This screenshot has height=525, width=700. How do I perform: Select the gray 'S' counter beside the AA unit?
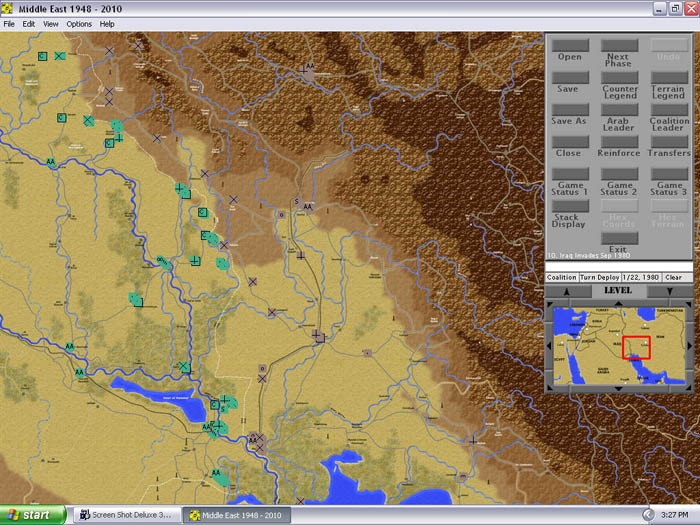[296, 202]
